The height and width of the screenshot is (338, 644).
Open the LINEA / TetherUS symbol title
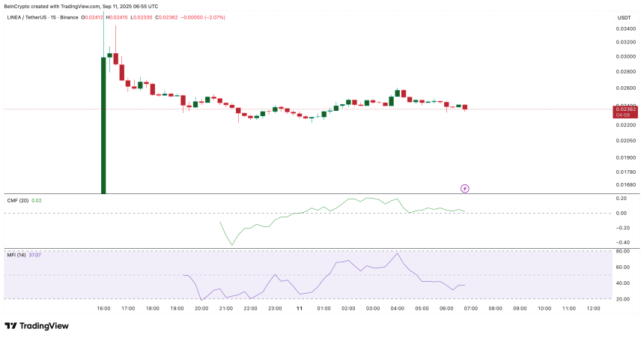tap(43, 17)
